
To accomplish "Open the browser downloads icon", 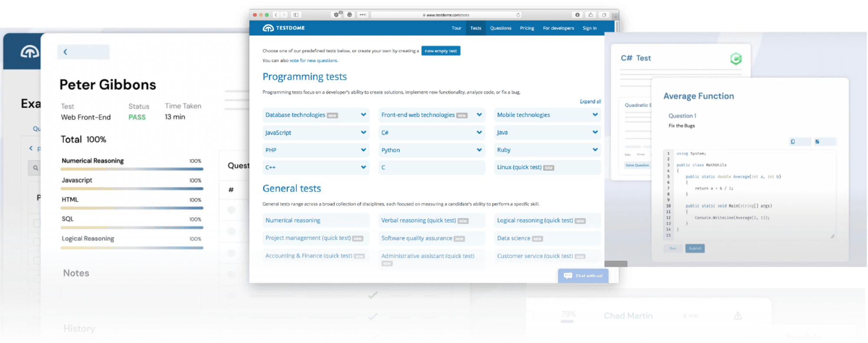I will (x=577, y=15).
